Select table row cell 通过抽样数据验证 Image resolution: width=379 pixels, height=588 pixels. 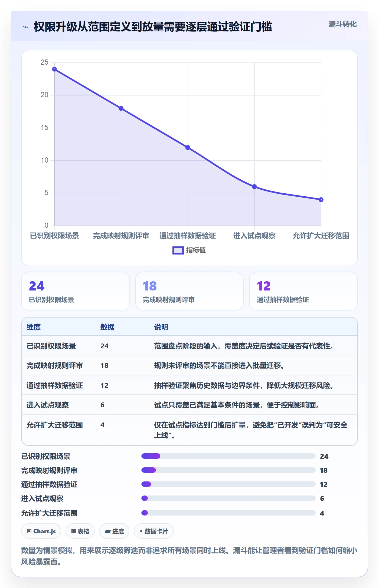pos(55,386)
